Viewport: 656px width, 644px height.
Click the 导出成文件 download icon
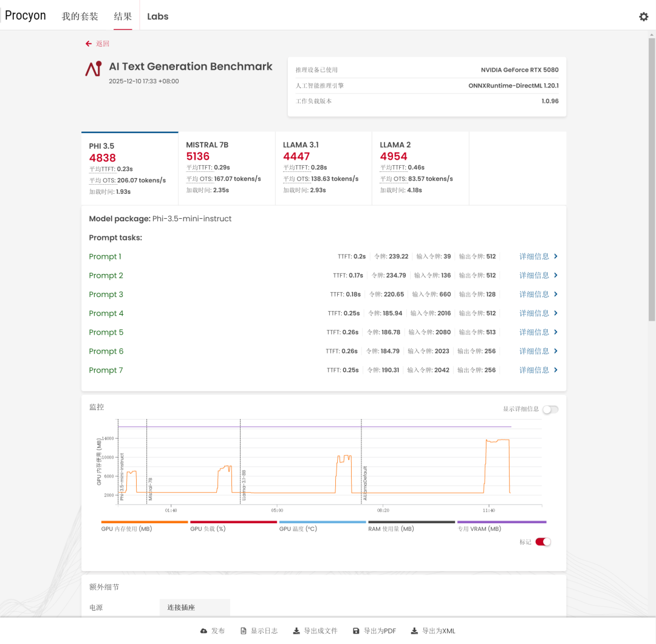tap(296, 631)
